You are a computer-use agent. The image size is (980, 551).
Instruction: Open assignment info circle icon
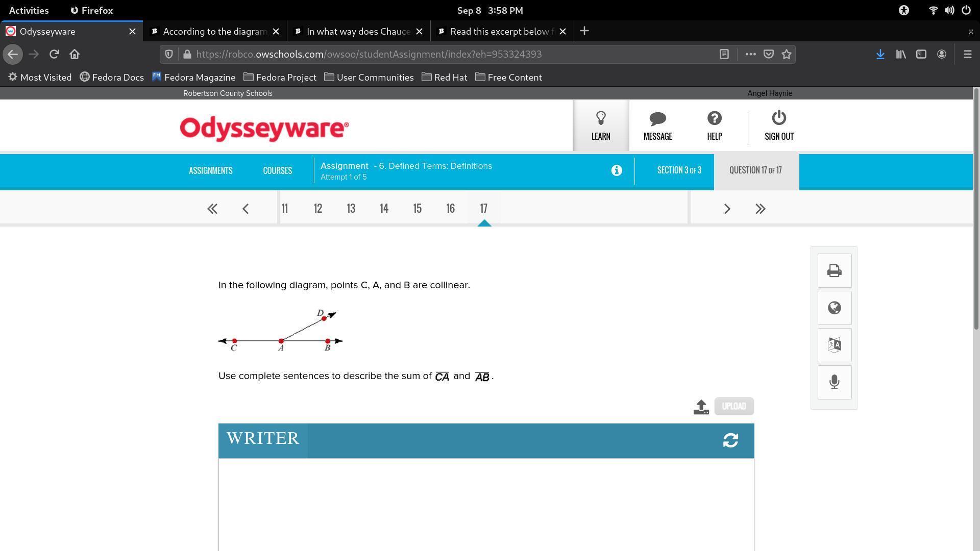pos(616,170)
